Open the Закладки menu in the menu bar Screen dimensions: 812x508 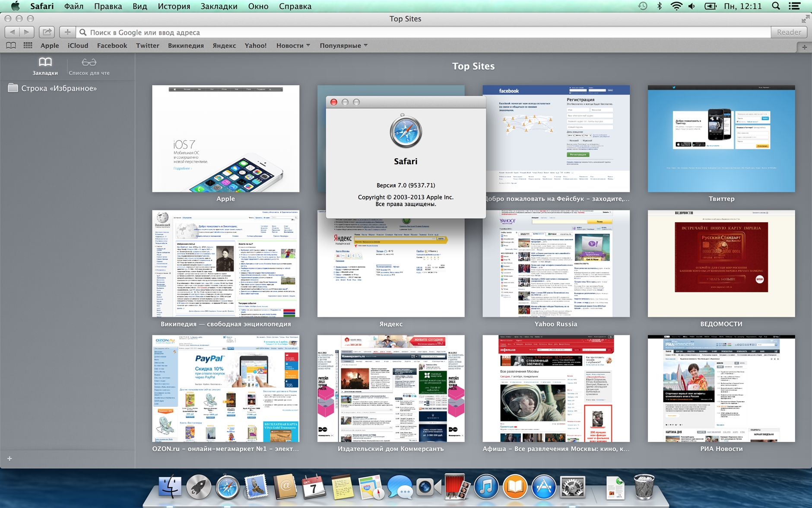(x=219, y=6)
